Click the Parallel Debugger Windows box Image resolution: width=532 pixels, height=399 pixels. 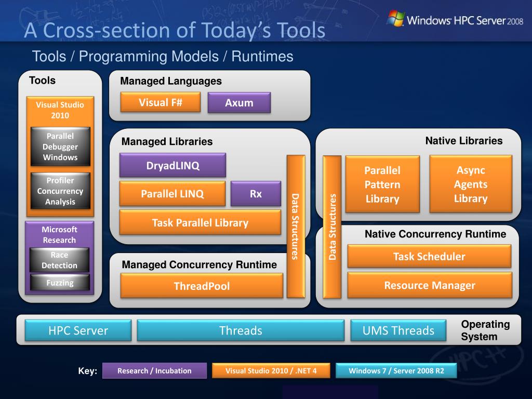pos(60,147)
